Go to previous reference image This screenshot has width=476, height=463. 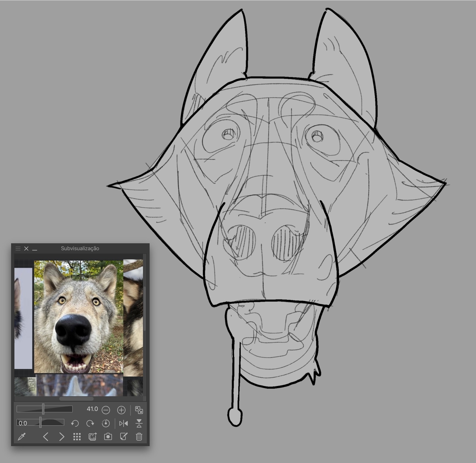[46, 437]
